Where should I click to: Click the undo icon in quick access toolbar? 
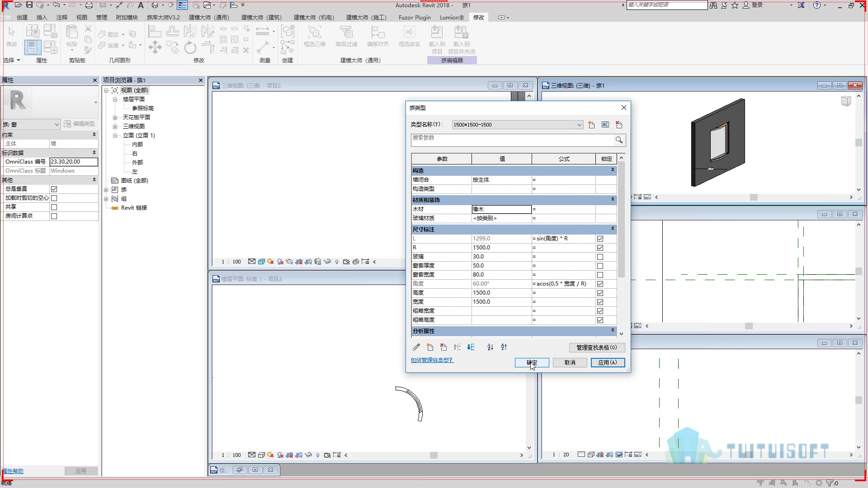click(x=56, y=5)
